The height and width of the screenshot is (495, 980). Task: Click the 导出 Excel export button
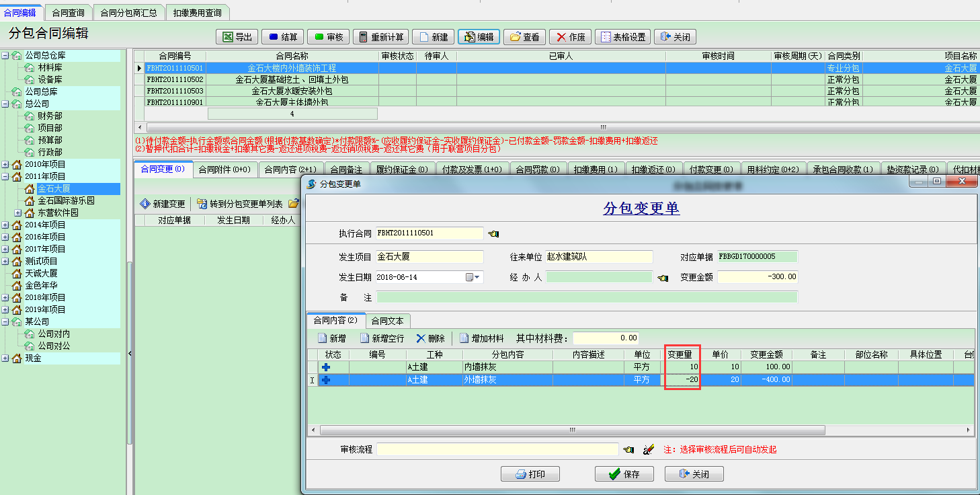point(237,37)
